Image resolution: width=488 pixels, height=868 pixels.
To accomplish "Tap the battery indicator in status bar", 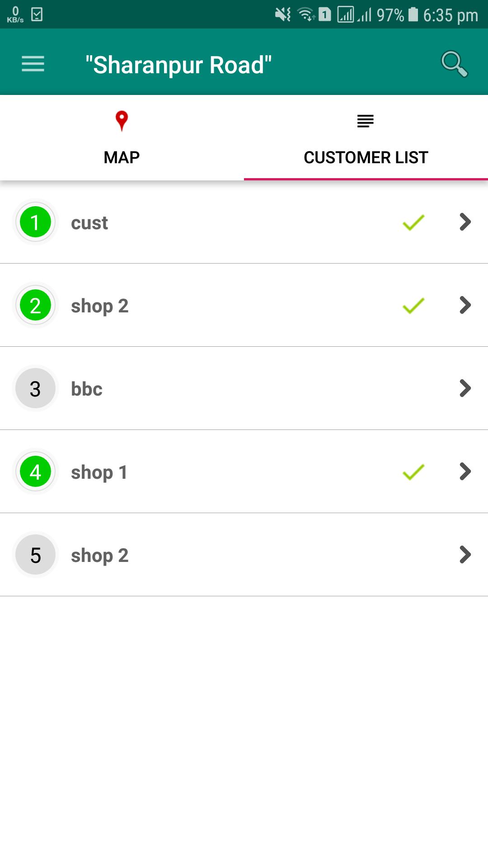I will pos(413,14).
